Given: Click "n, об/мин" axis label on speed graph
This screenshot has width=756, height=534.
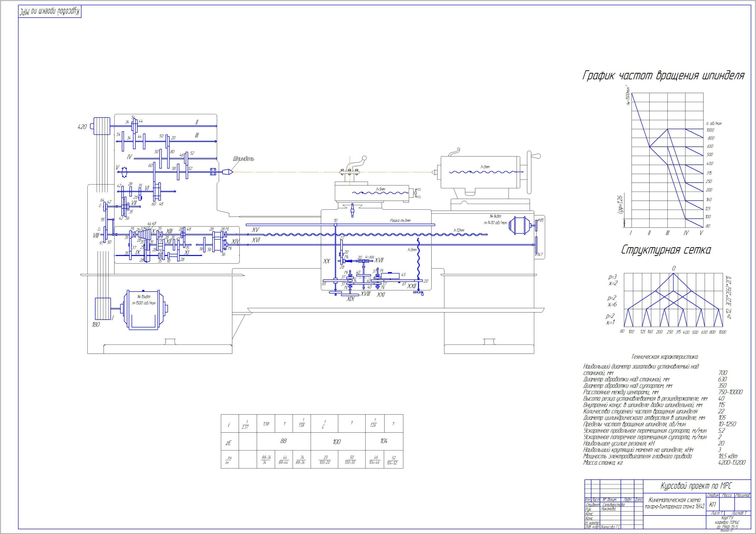Looking at the screenshot, I should (714, 123).
